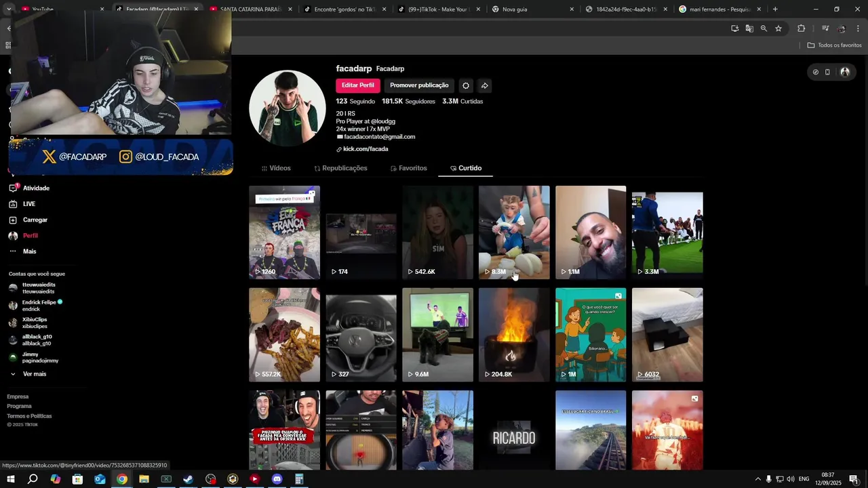
Task: Open the steak and fries 557.2K video
Action: [x=284, y=335]
